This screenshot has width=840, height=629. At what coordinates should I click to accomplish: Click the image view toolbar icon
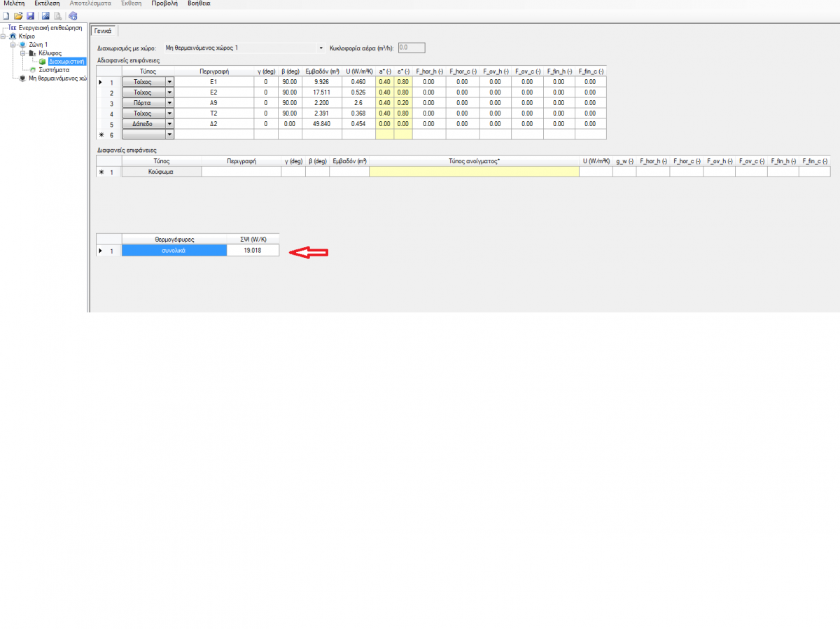[x=46, y=15]
